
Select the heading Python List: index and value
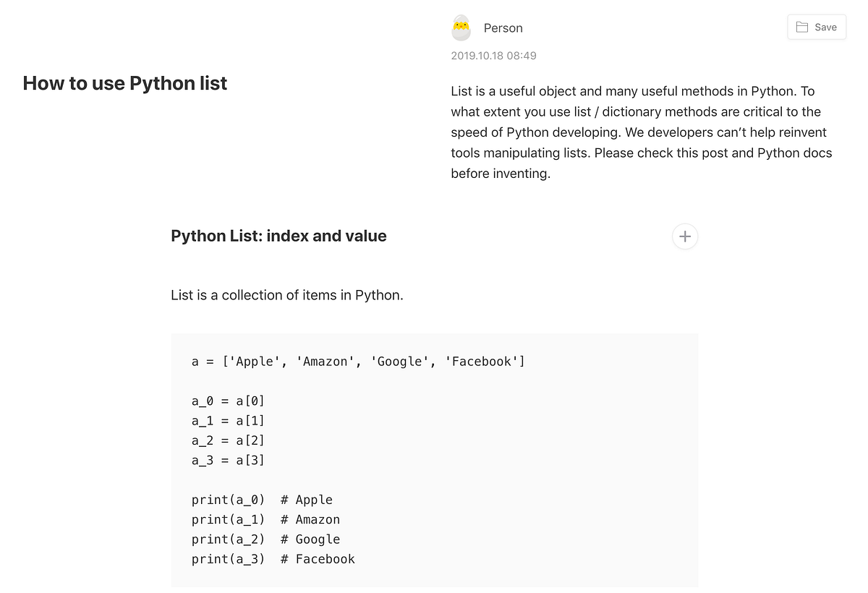(278, 236)
